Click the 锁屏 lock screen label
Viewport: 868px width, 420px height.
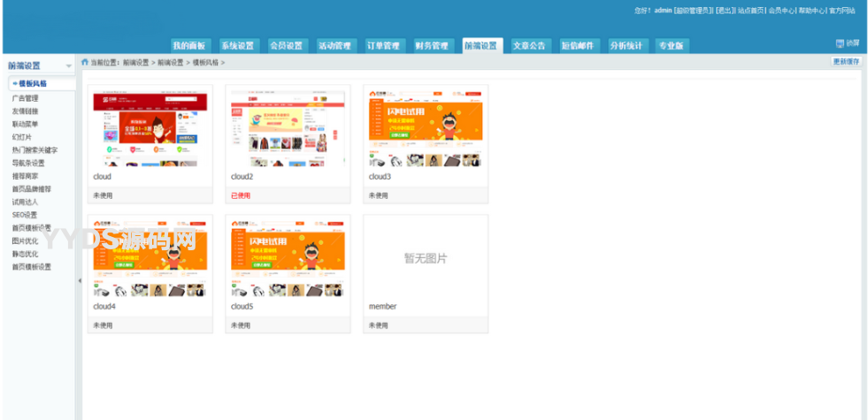tap(852, 43)
